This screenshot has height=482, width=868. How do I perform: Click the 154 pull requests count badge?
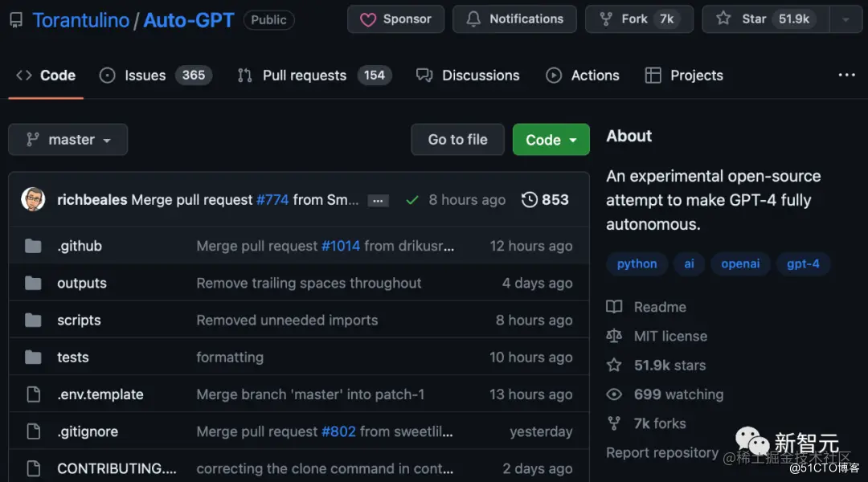(375, 76)
